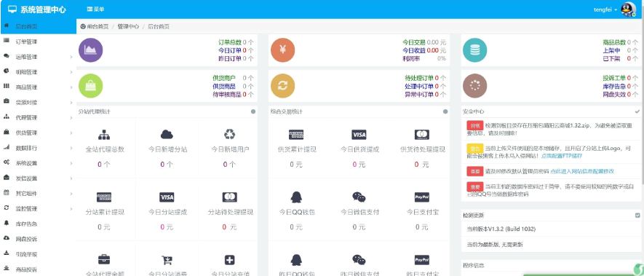This screenshot has height=276, width=644.
Task: Toggle the 分站代理统计 panel circle button
Action: [x=253, y=111]
